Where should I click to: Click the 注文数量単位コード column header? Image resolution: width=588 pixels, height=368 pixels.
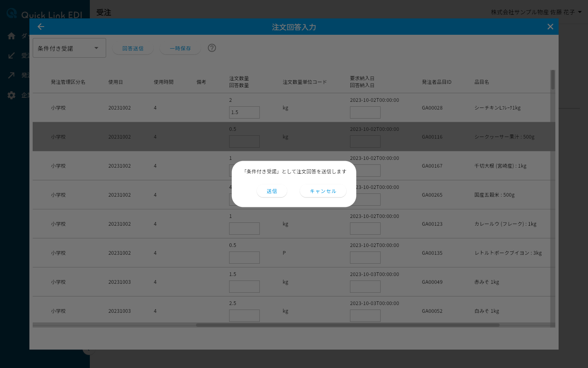pyautogui.click(x=305, y=82)
